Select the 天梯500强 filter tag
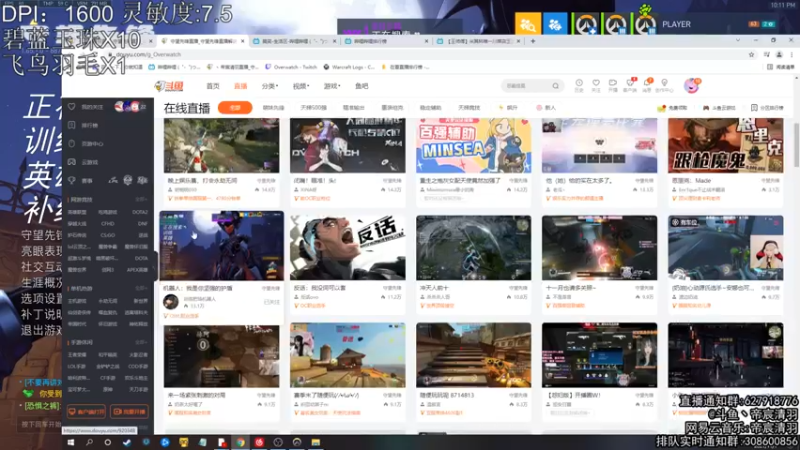 coord(313,108)
